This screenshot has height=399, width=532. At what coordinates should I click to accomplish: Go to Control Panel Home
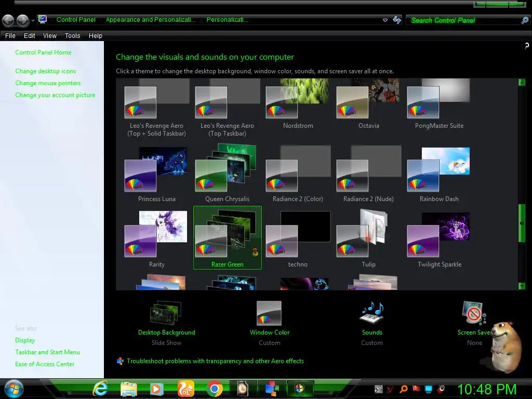[x=43, y=52]
